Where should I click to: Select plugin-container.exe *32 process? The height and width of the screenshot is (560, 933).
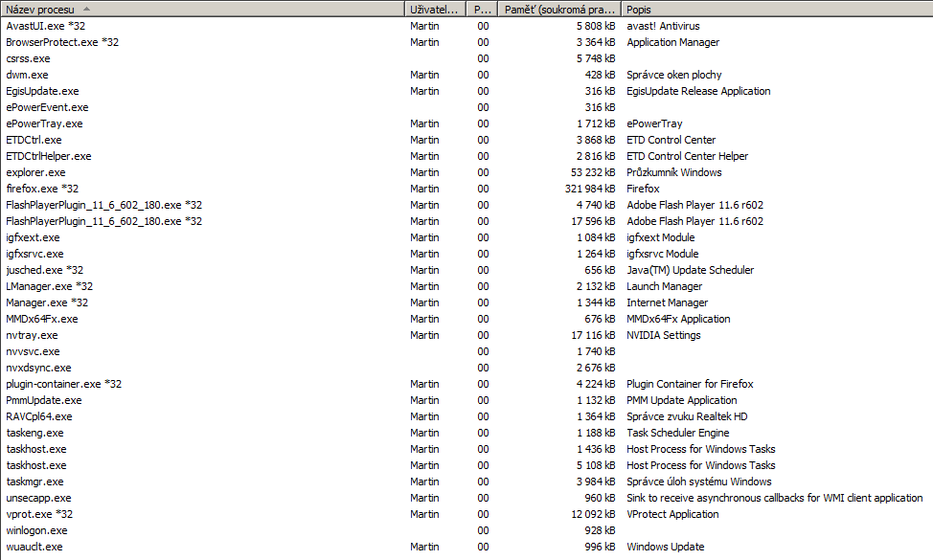point(63,384)
